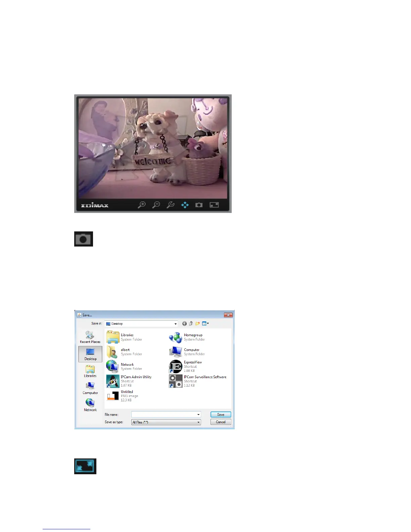The image size is (411, 532).
Task: Select the Homegroup system folder
Action: click(x=187, y=337)
